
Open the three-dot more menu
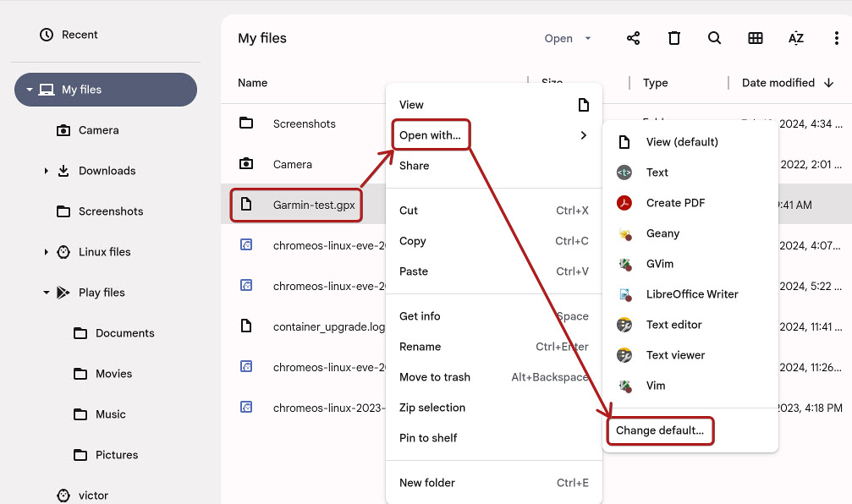836,38
